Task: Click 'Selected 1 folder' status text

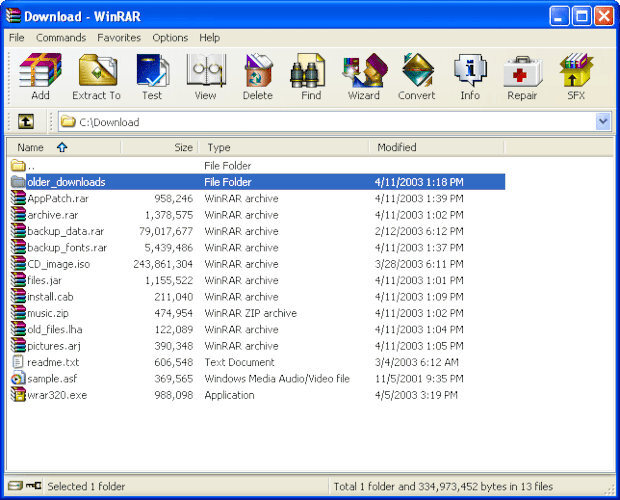Action: click(x=86, y=486)
